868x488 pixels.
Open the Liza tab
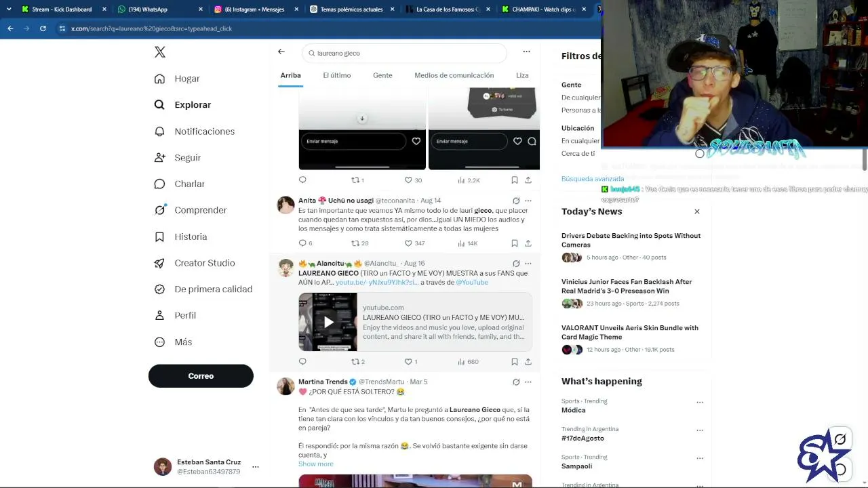(x=522, y=75)
